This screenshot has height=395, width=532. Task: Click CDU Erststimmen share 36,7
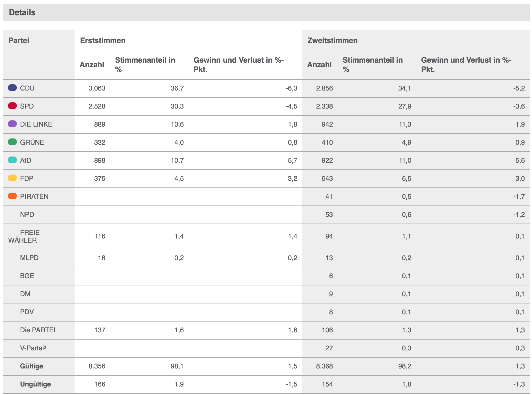coord(177,88)
